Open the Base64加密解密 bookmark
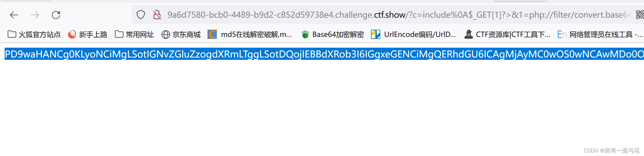The width and height of the screenshot is (644, 156). click(x=332, y=35)
